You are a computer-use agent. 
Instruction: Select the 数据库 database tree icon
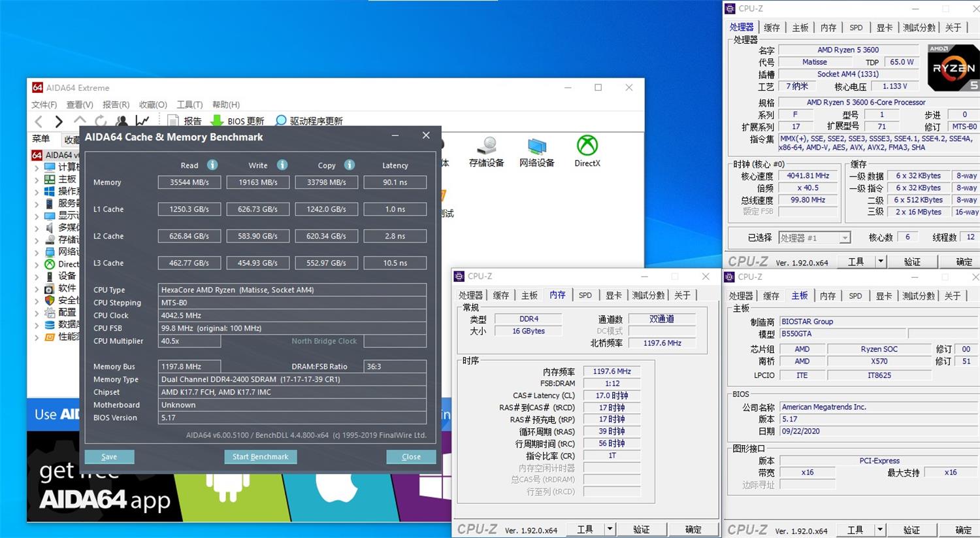point(50,324)
